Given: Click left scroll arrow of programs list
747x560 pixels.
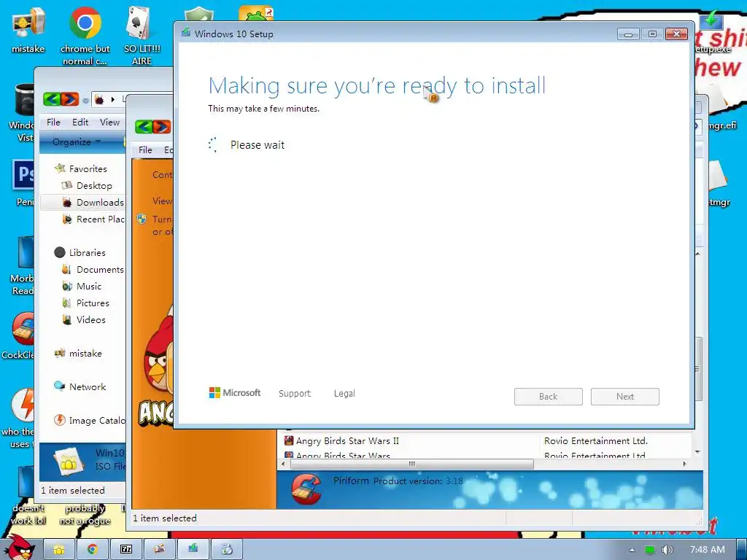Looking at the screenshot, I should click(284, 464).
